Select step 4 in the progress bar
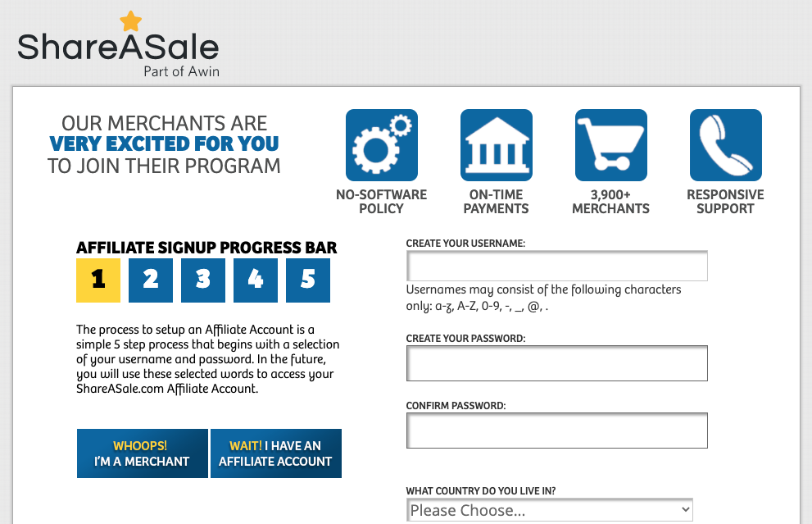812x524 pixels. click(256, 280)
